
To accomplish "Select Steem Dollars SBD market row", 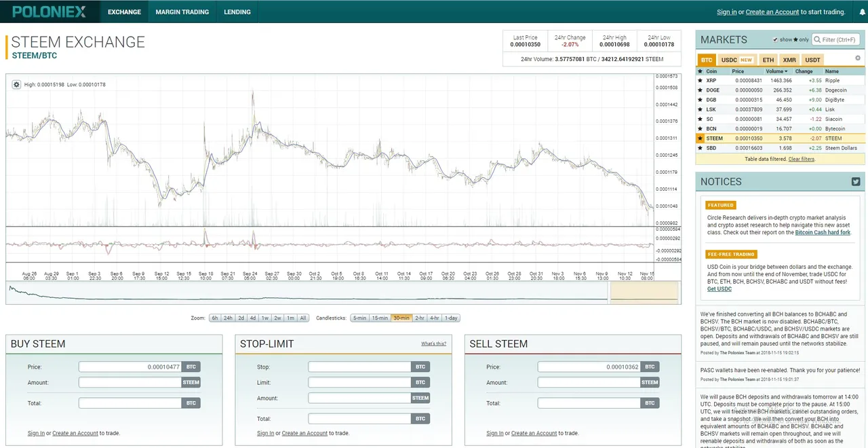I will (x=780, y=148).
